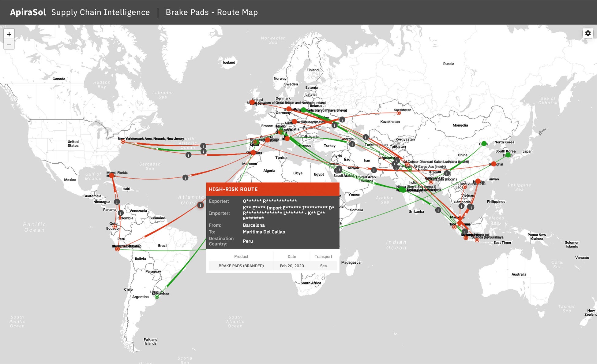Select the Maritima Del Callao port marker
Image resolution: width=597 pixels, height=364 pixels.
117,249
